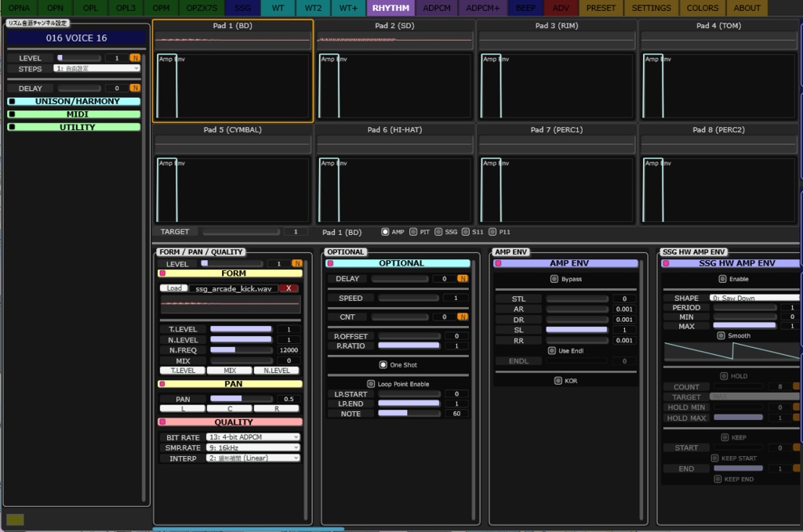Screen dimensions: 803x532
Task: Click the orange marker beside HOLD MIN value
Action: click(797, 407)
